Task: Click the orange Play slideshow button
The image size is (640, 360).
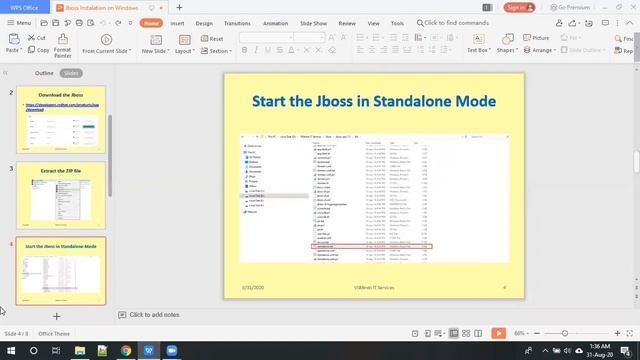Action: click(498, 333)
